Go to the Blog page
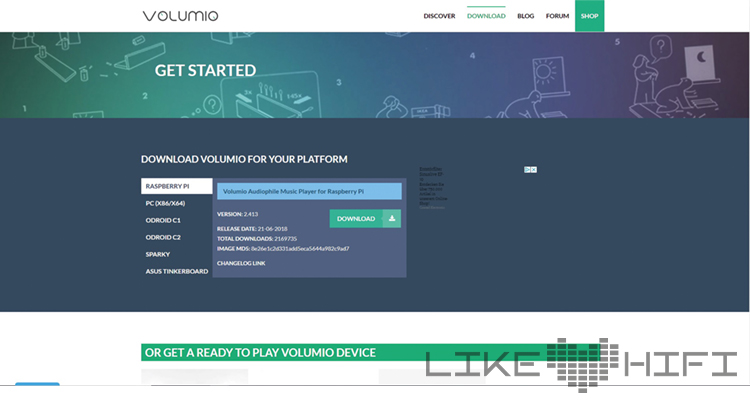 click(525, 16)
